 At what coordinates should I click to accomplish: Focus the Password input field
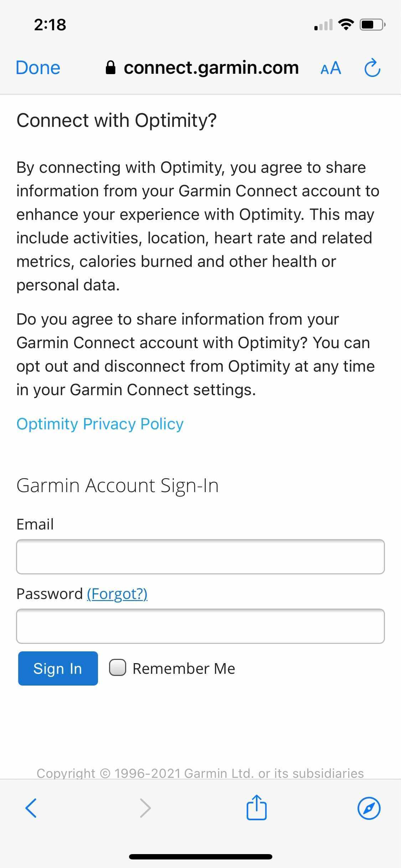200,626
